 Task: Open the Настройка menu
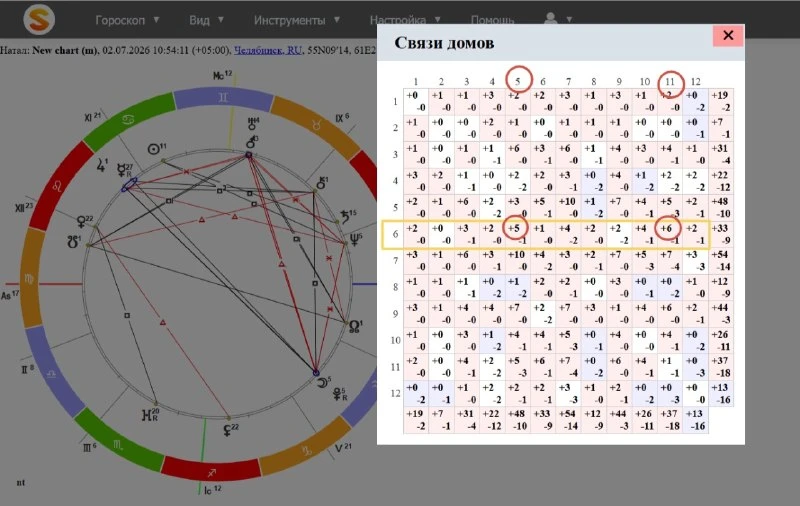coord(398,20)
